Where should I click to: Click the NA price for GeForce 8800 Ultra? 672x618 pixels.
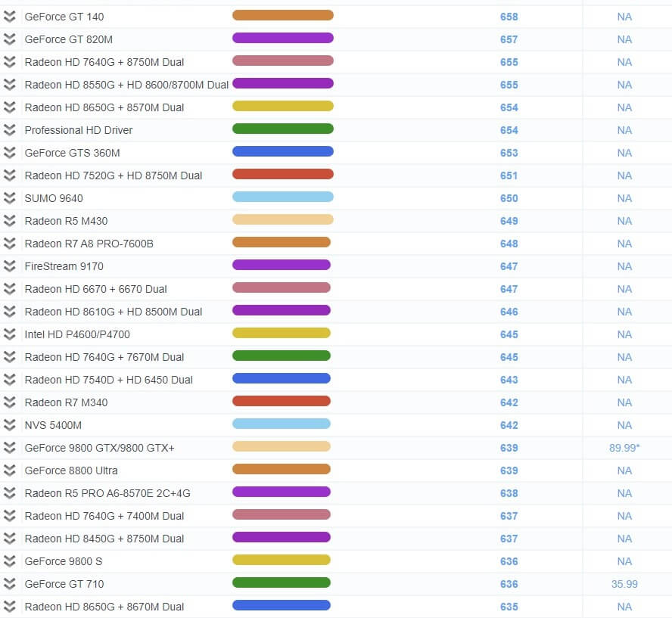tap(624, 470)
